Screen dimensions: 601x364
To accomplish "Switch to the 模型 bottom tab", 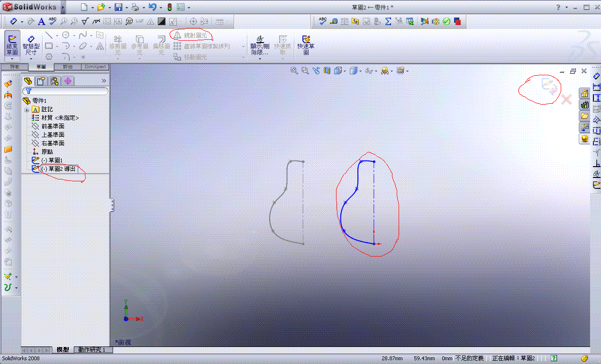I will click(x=63, y=350).
